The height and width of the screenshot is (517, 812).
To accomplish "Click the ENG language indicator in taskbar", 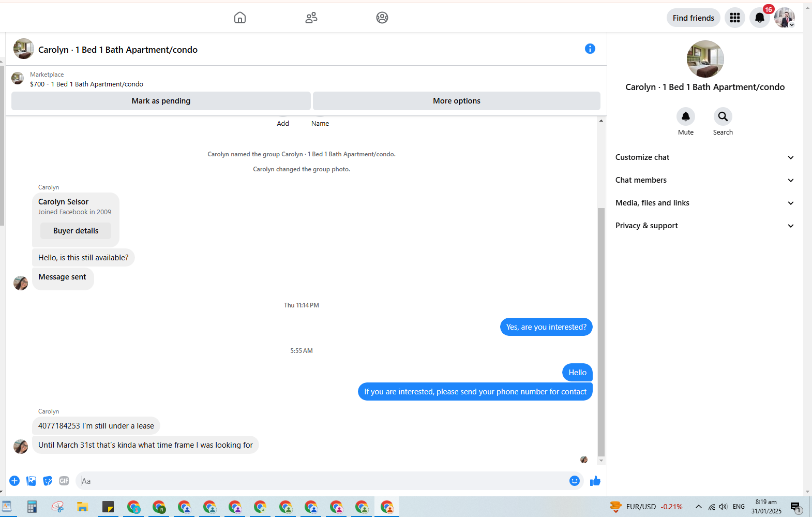I will [x=739, y=507].
